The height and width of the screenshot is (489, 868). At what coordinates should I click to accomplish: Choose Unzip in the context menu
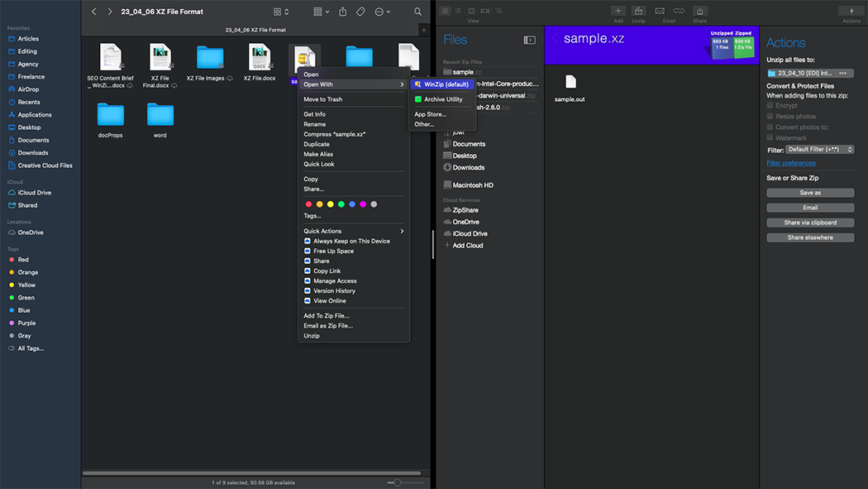[x=311, y=336]
